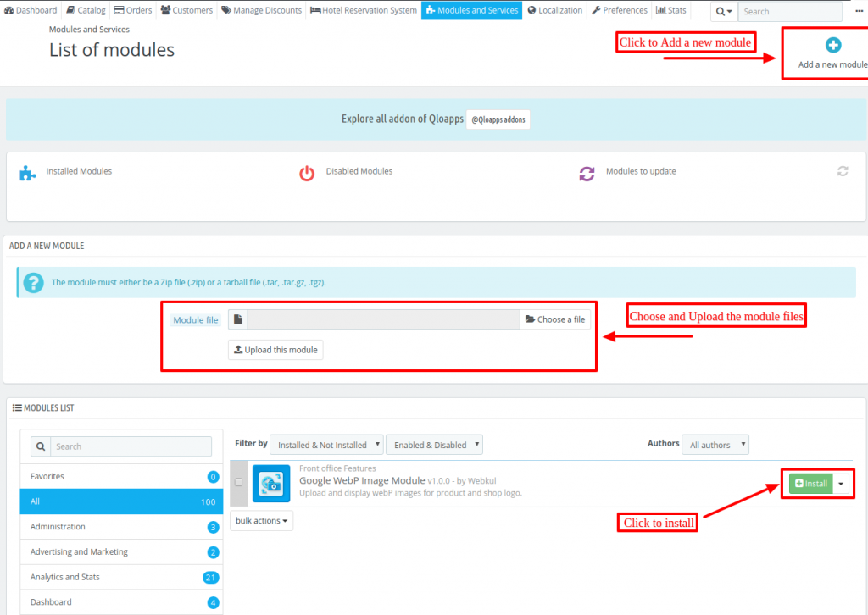Viewport: 868px width, 615px height.
Task: Click the @Qloapps addons button
Action: pos(498,119)
